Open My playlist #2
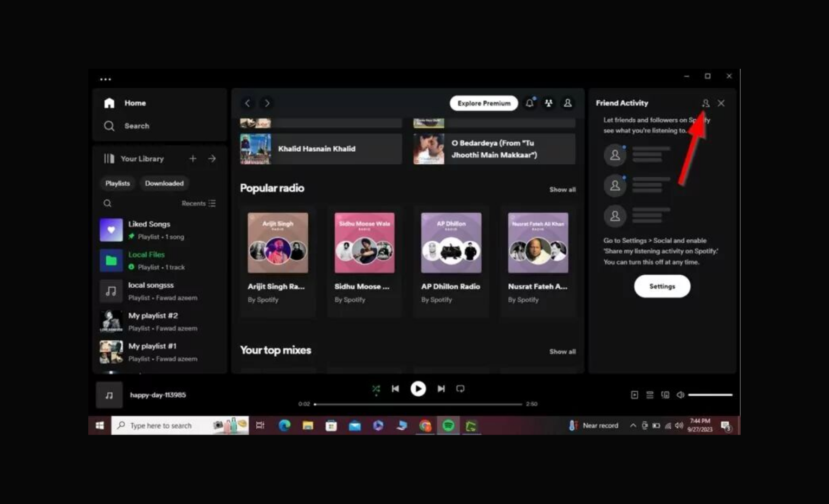Screen dimensions: 829x504 (160, 321)
